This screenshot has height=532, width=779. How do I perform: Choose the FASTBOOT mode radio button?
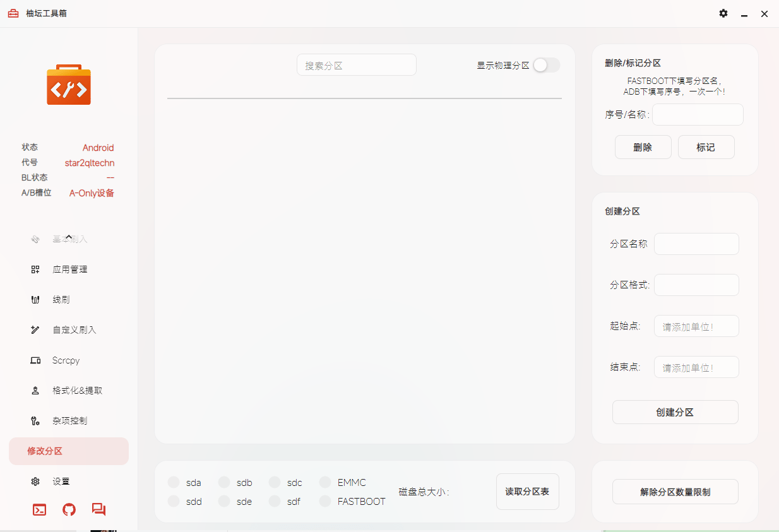coord(325,501)
